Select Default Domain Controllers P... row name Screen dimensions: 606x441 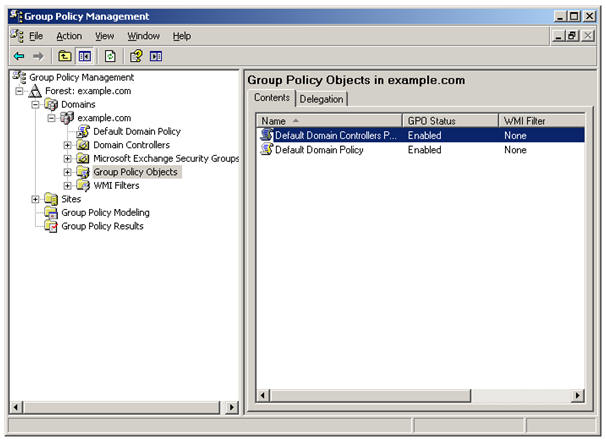[x=335, y=135]
